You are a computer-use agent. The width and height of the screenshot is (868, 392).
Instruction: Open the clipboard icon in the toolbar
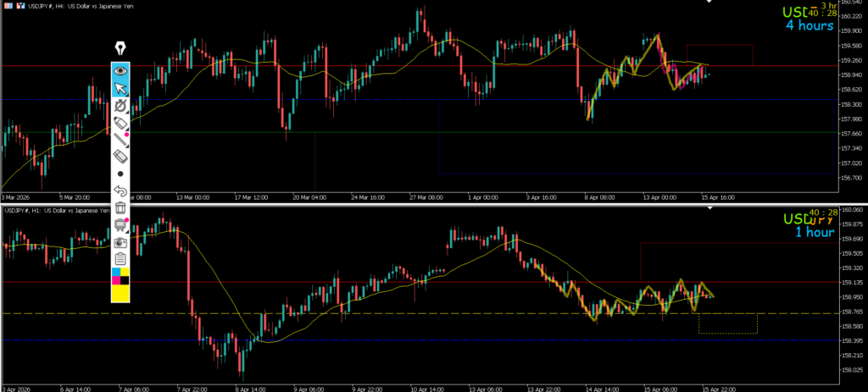[x=120, y=259]
